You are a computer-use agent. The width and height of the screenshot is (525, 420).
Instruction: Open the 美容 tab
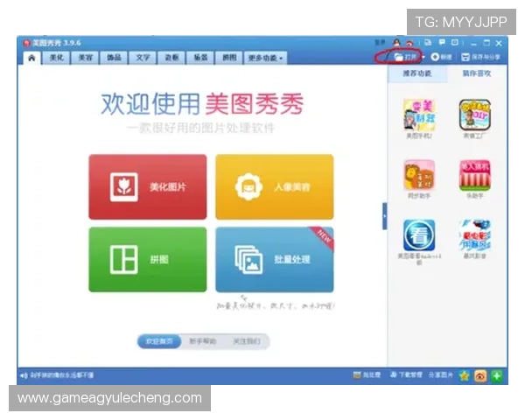(x=86, y=58)
